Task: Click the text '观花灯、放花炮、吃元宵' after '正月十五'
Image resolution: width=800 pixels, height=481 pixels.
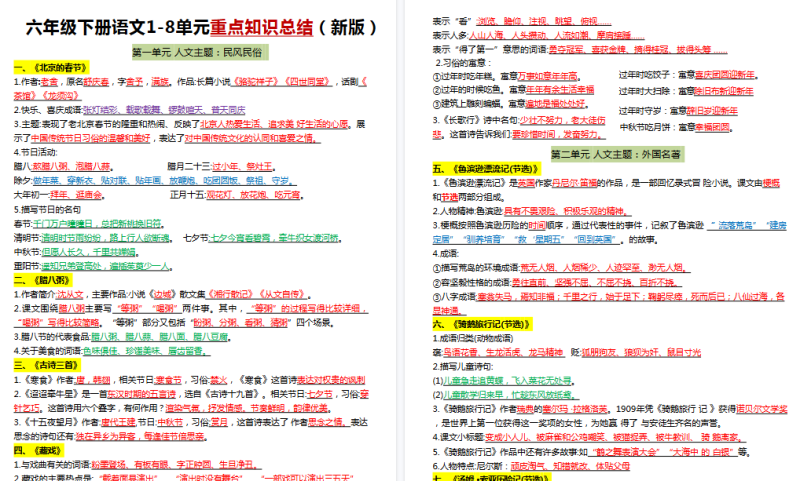Action: pos(253,195)
